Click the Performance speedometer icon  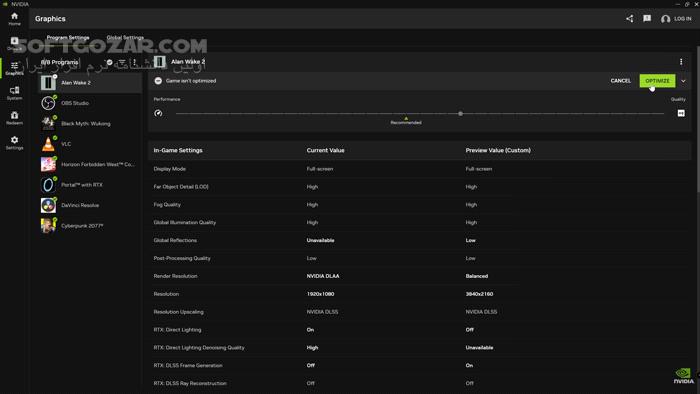click(x=158, y=113)
